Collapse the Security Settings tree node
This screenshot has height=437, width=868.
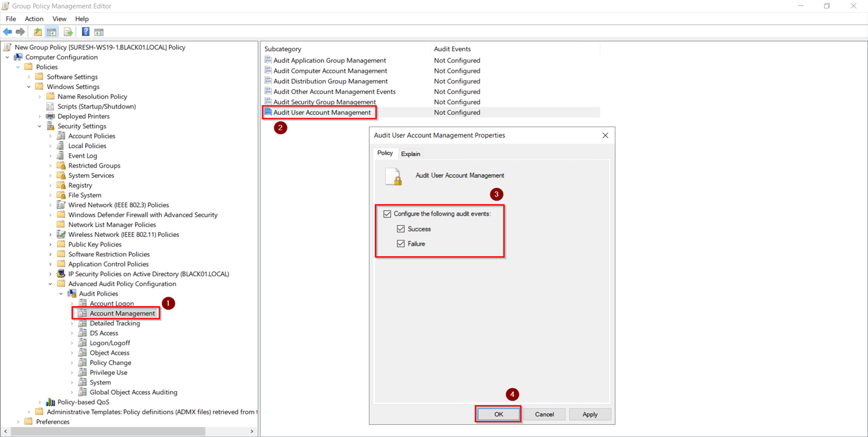39,125
